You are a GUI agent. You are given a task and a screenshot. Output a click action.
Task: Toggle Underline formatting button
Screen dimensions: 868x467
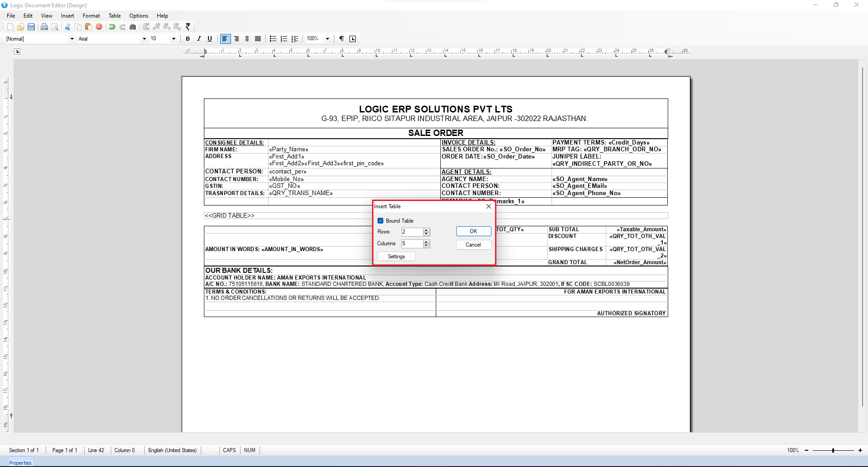(210, 39)
